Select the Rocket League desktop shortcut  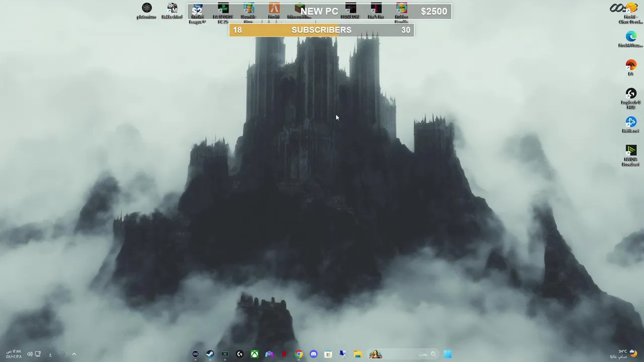[197, 13]
